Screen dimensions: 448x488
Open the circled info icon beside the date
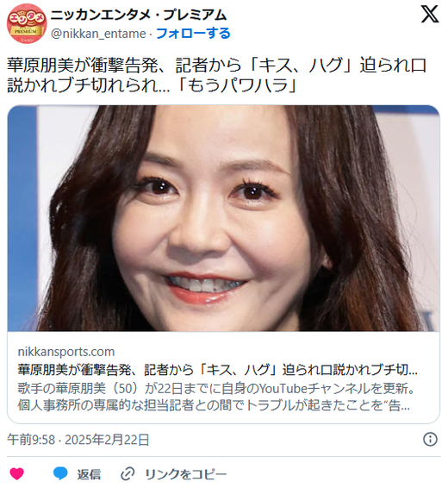click(x=430, y=440)
